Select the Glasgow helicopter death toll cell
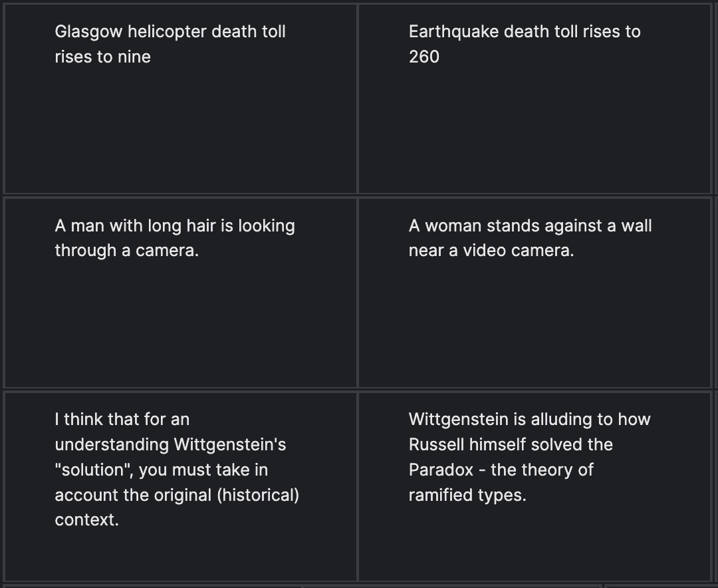This screenshot has height=588, width=718. click(x=180, y=100)
